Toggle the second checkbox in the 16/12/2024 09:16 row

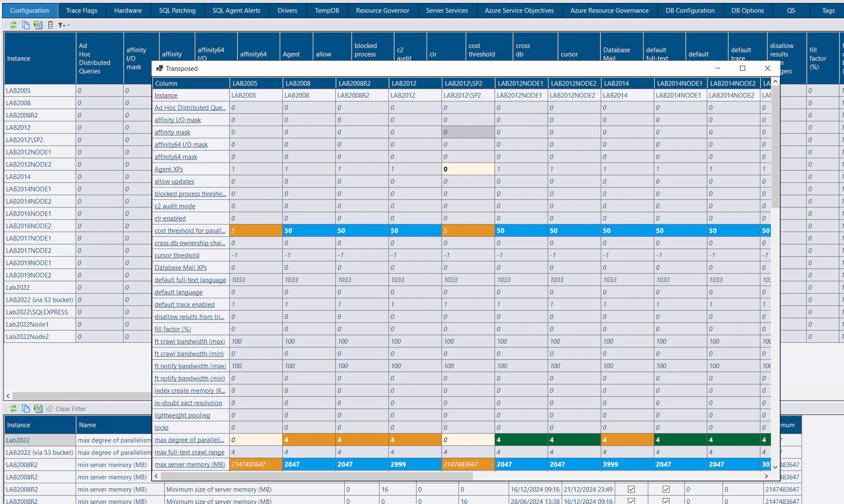[x=666, y=489]
